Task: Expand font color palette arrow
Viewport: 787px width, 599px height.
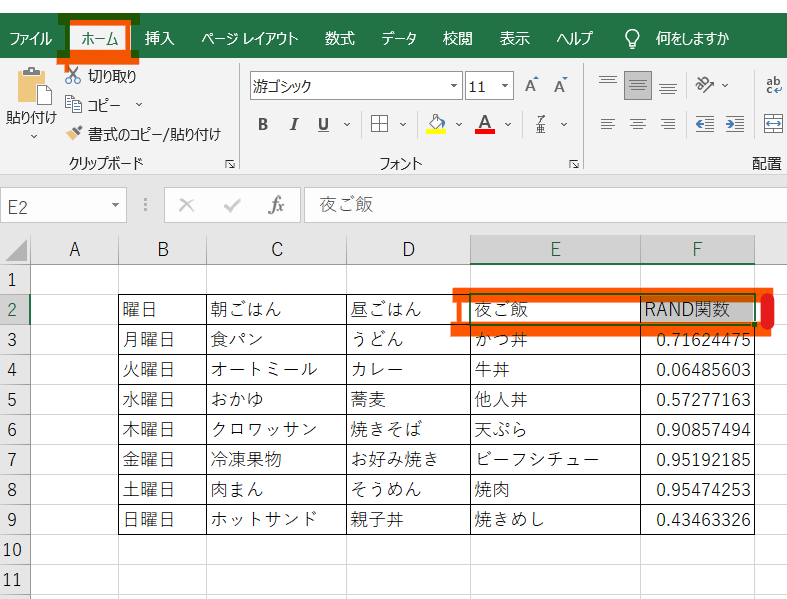Action: (508, 124)
